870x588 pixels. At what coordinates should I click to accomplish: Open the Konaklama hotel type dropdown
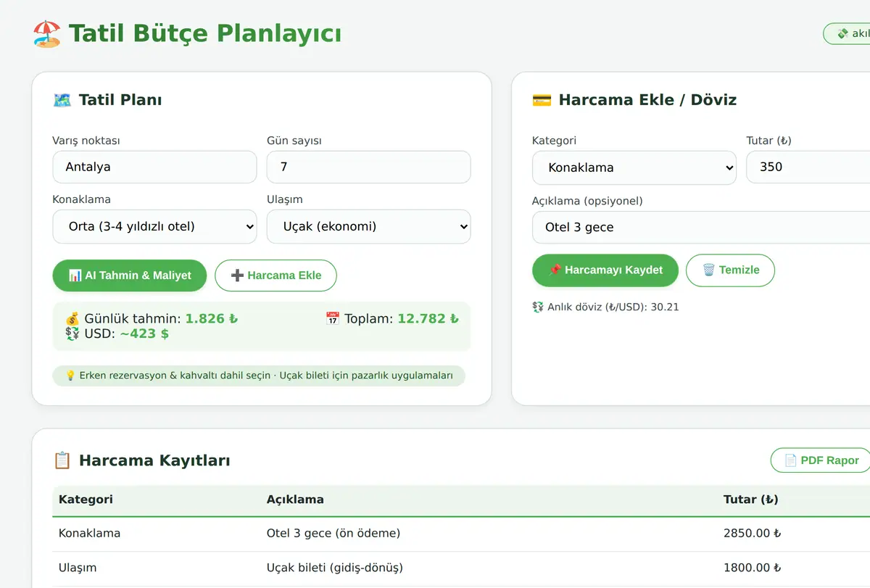pyautogui.click(x=154, y=226)
